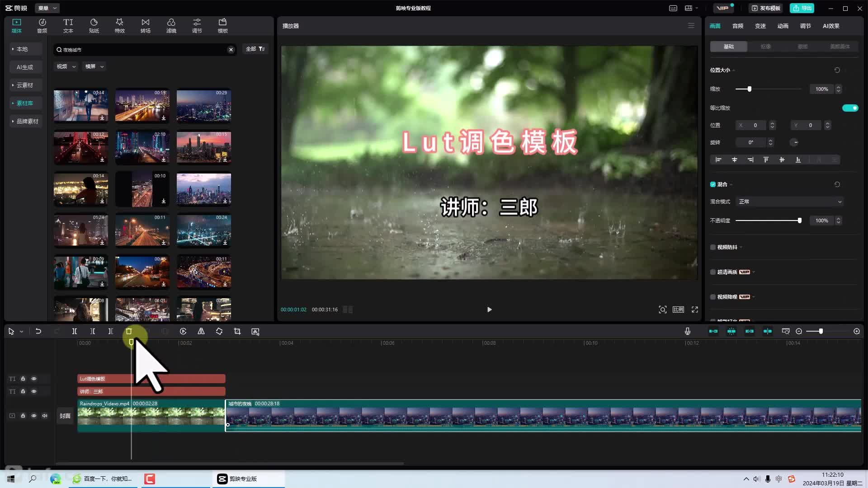The width and height of the screenshot is (868, 488).
Task: Toggle timeline preview-axis icon
Action: (768, 331)
